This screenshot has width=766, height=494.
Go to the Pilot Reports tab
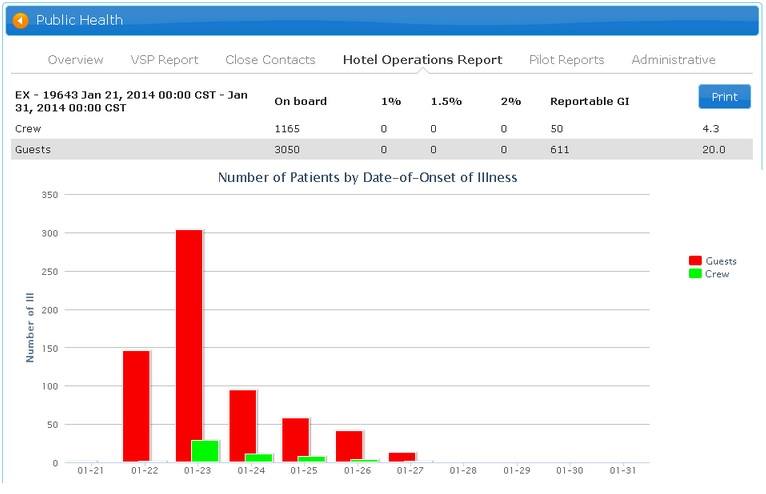coord(566,60)
